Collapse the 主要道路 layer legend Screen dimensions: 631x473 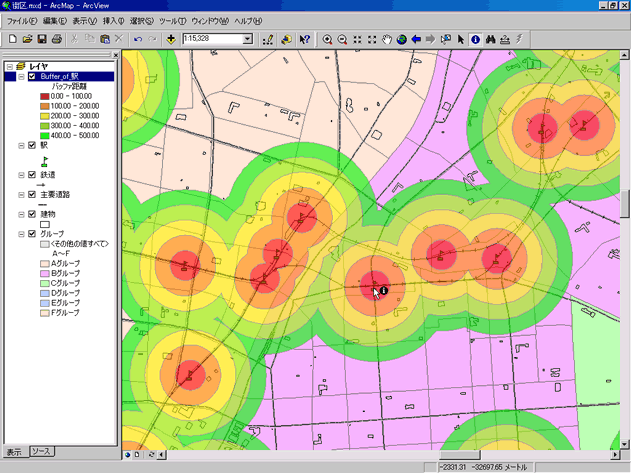coord(21,195)
